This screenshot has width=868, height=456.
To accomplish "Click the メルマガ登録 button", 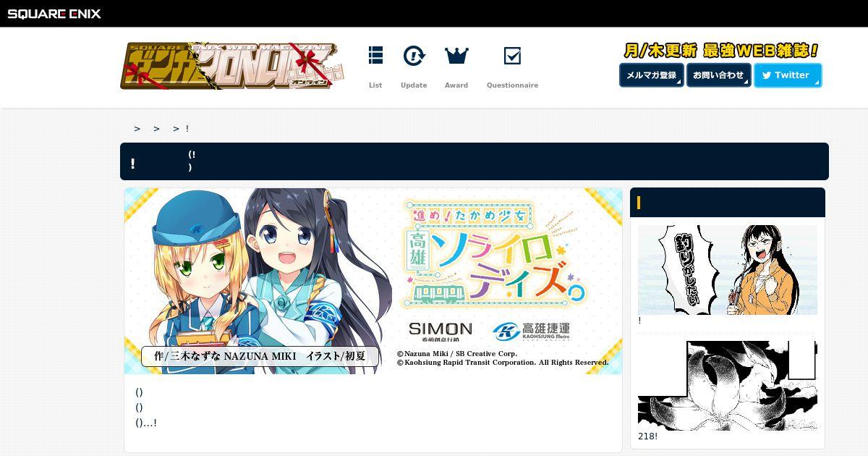I will tap(651, 75).
